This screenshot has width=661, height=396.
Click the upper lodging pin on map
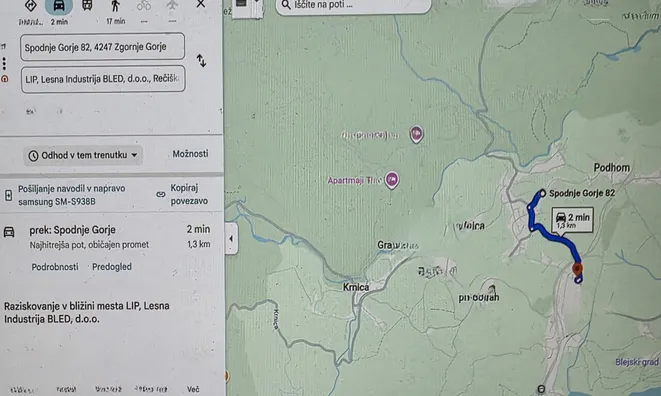point(416,135)
